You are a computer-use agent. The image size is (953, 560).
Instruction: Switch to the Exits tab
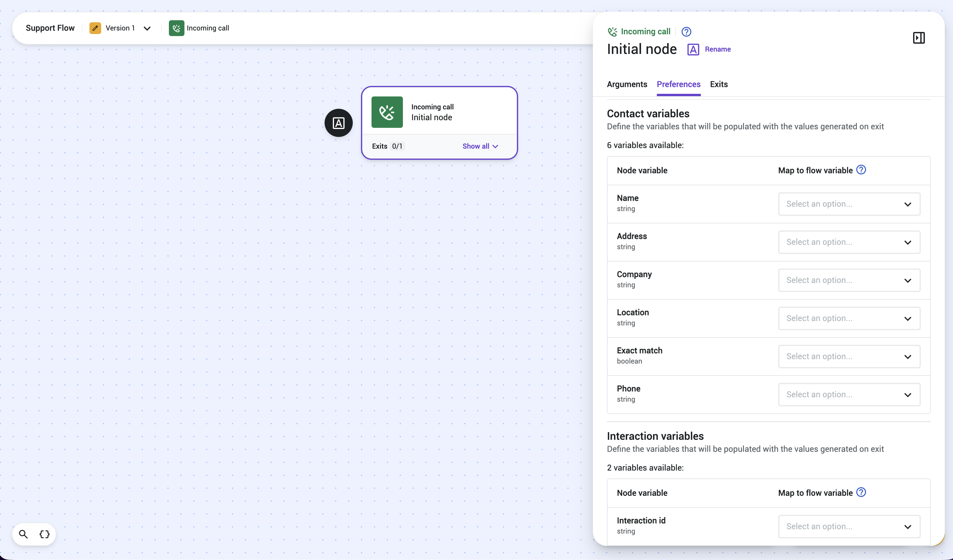click(x=718, y=84)
